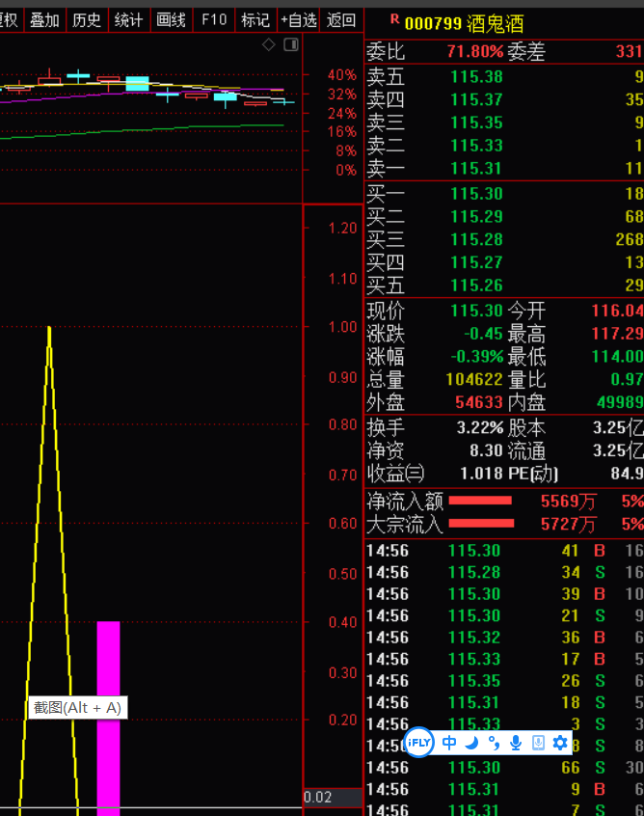644x816 pixels.
Task: Select the 14:56 115.32 36 B trade row
Action: (504, 638)
